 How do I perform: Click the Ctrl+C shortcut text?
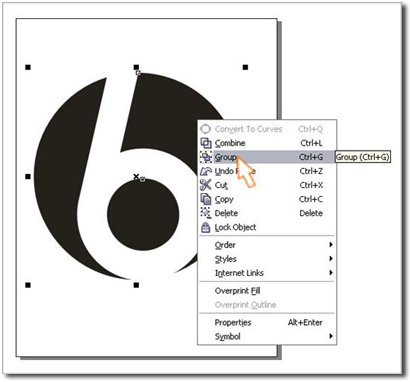pyautogui.click(x=311, y=199)
